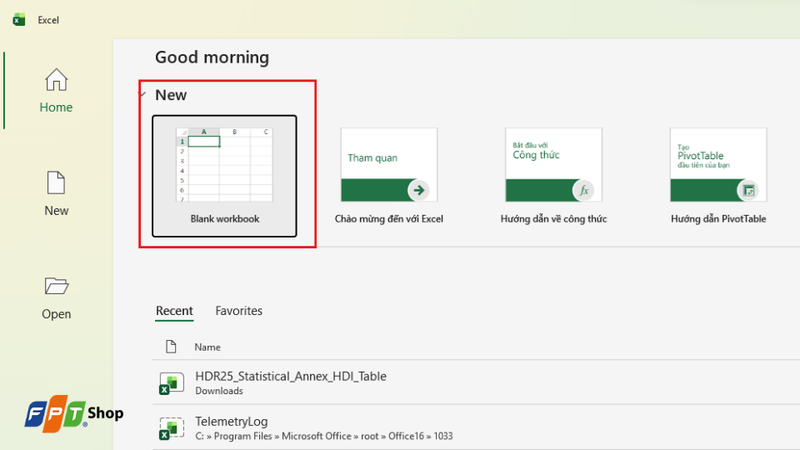Collapse the New section chevron
The height and width of the screenshot is (450, 800).
(143, 94)
